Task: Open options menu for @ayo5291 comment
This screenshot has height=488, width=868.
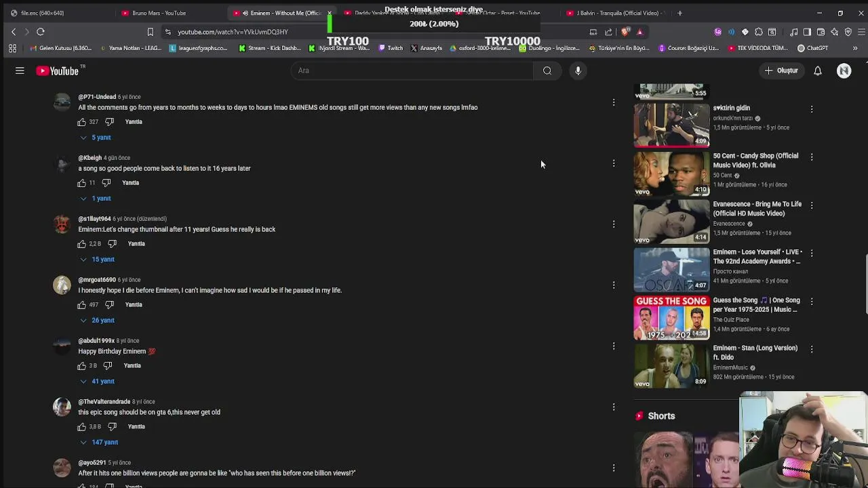Action: (614, 468)
